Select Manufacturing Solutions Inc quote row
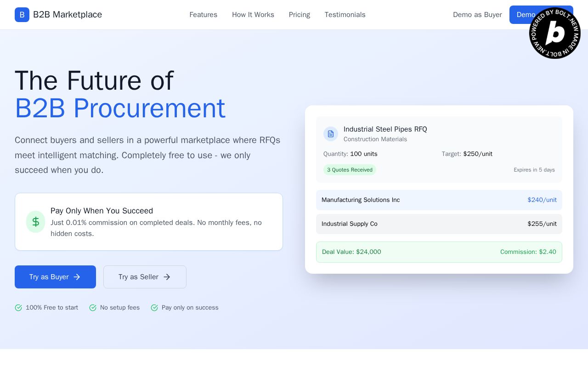 (x=439, y=200)
